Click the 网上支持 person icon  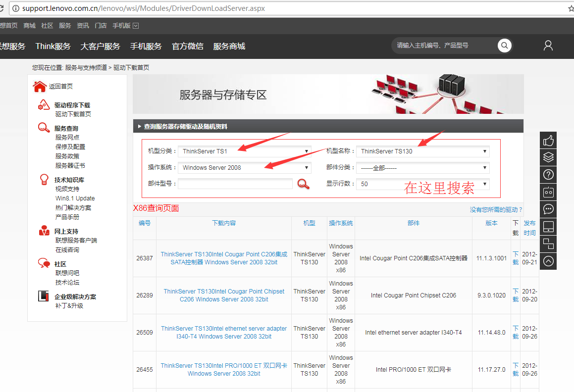[x=44, y=231]
